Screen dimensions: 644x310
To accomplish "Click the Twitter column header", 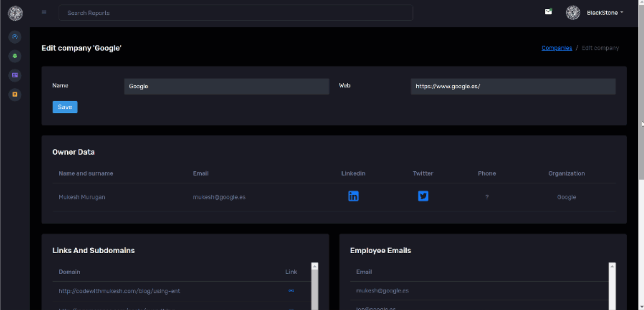I will point(423,173).
